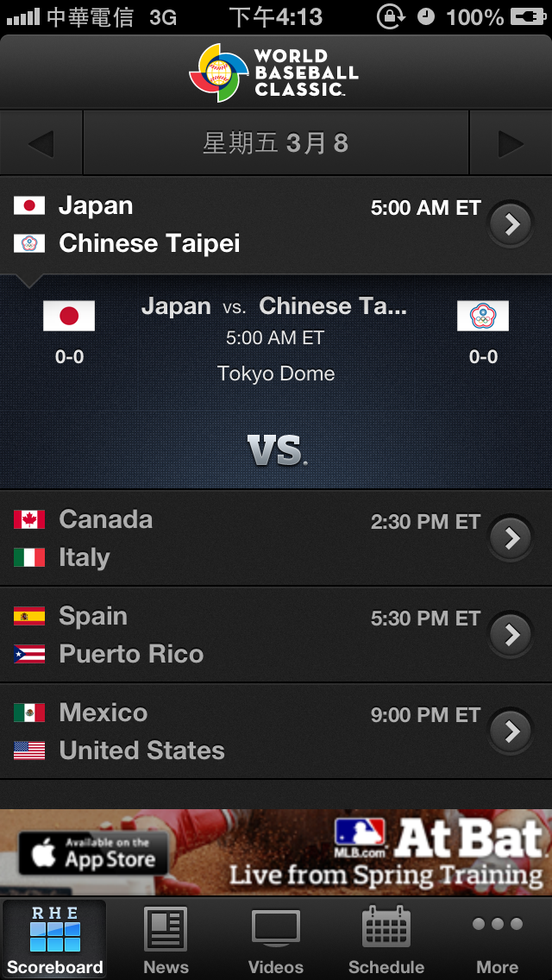Image resolution: width=552 pixels, height=980 pixels.
Task: Tap the World Baseball Classic logo
Action: click(274, 72)
